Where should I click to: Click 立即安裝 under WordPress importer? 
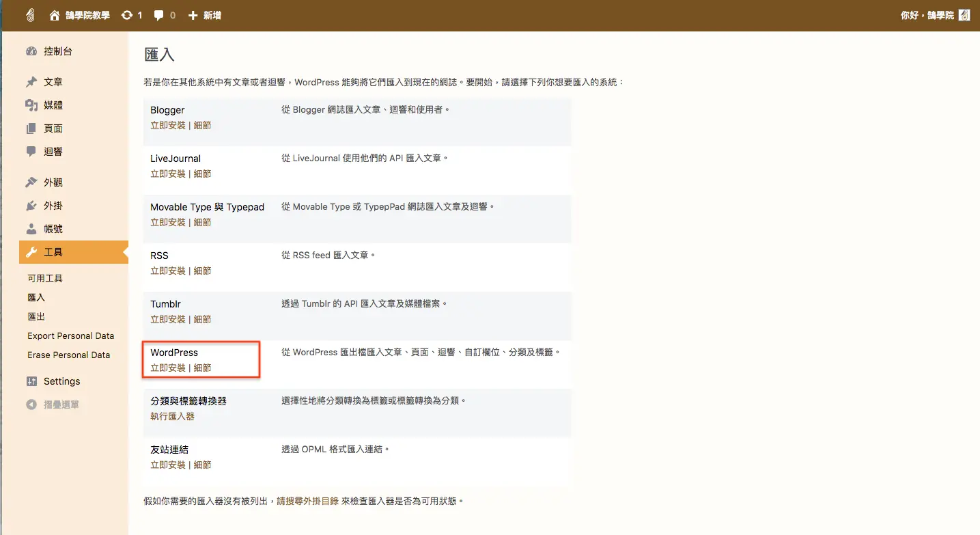point(168,368)
